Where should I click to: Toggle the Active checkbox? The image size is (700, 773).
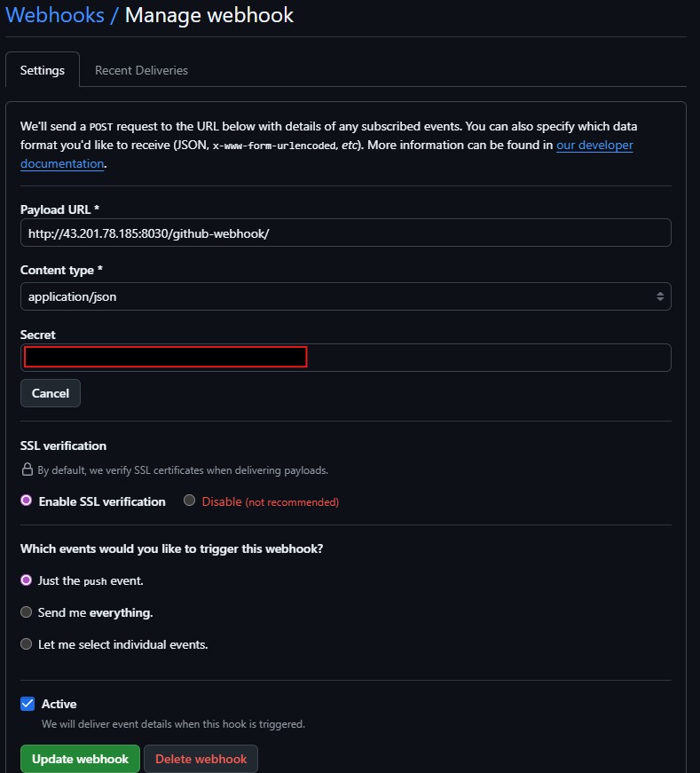(x=28, y=704)
